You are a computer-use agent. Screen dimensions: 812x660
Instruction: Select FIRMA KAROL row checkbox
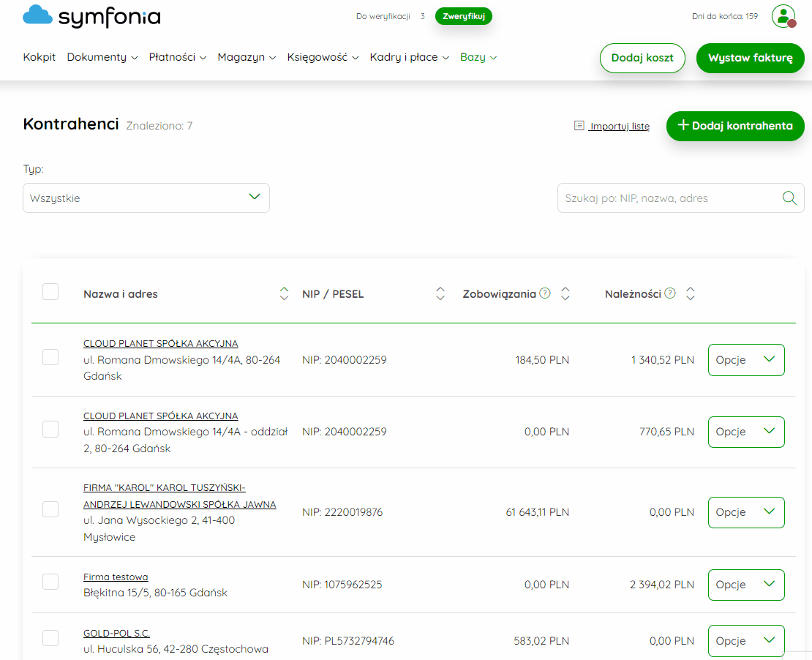click(50, 509)
